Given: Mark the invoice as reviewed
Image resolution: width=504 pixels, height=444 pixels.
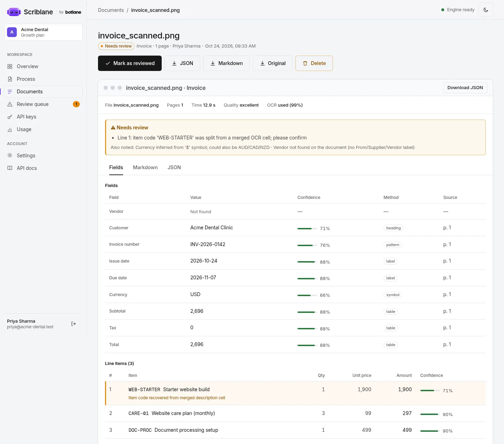Looking at the screenshot, I should coord(130,63).
